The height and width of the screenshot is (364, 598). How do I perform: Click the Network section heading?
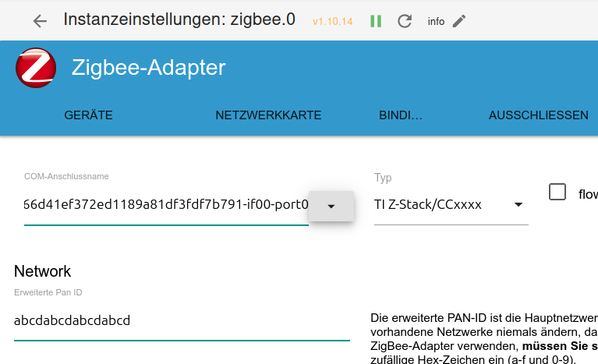click(x=43, y=271)
